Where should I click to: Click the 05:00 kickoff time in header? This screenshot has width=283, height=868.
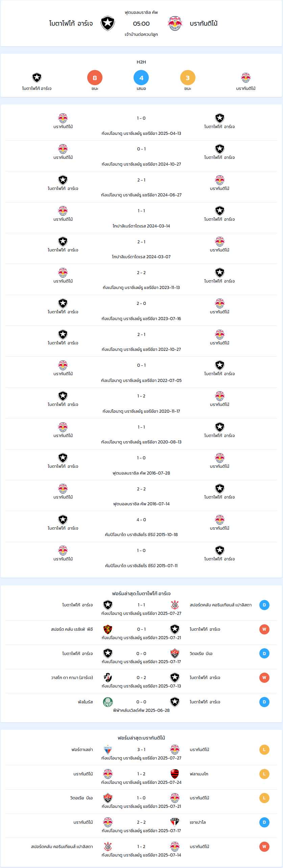(141, 24)
